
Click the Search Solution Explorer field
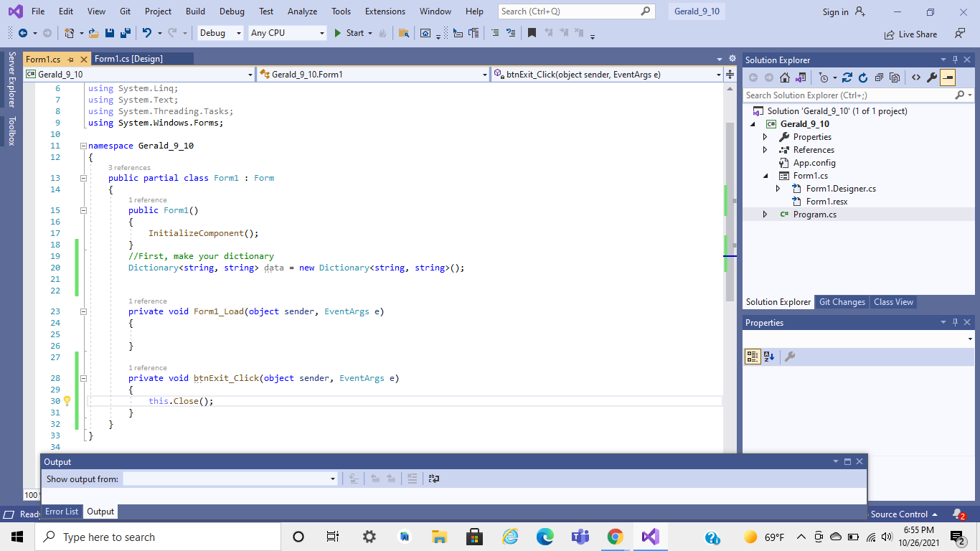coord(847,95)
